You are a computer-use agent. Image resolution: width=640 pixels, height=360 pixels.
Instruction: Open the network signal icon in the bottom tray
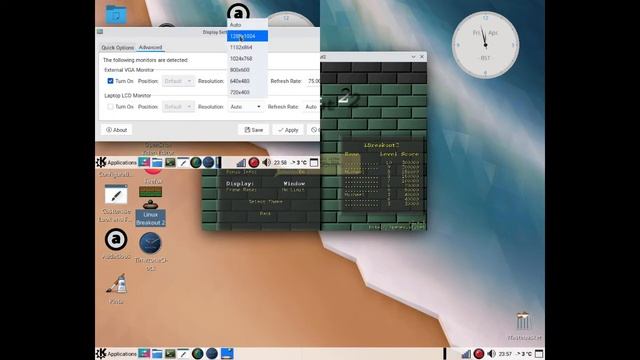[466, 354]
